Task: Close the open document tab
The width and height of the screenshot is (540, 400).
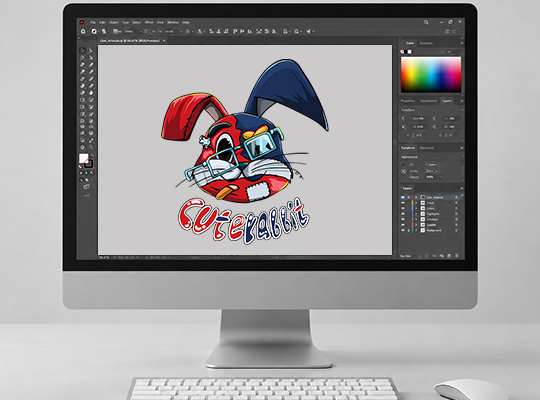Action: click(164, 41)
